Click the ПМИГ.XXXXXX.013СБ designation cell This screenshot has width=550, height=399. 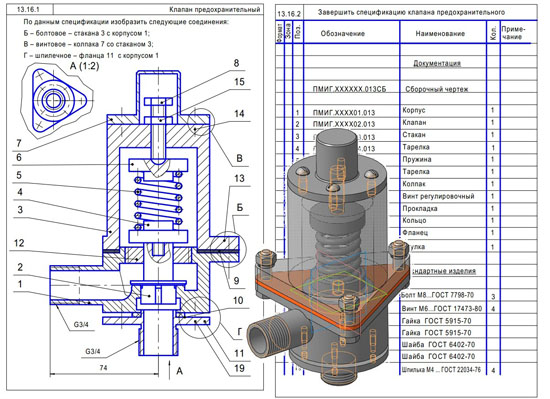click(349, 89)
